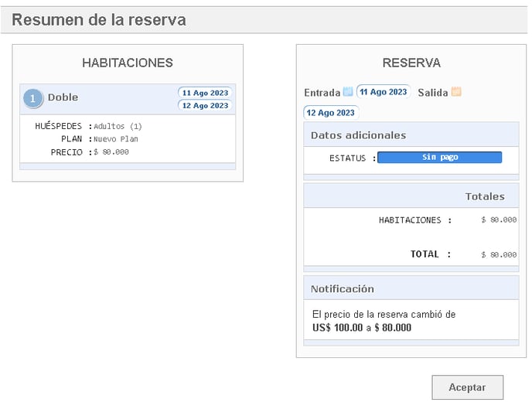Click the PRECIO value $ 80.000
Screen dimensions: 532x402
tap(111, 152)
